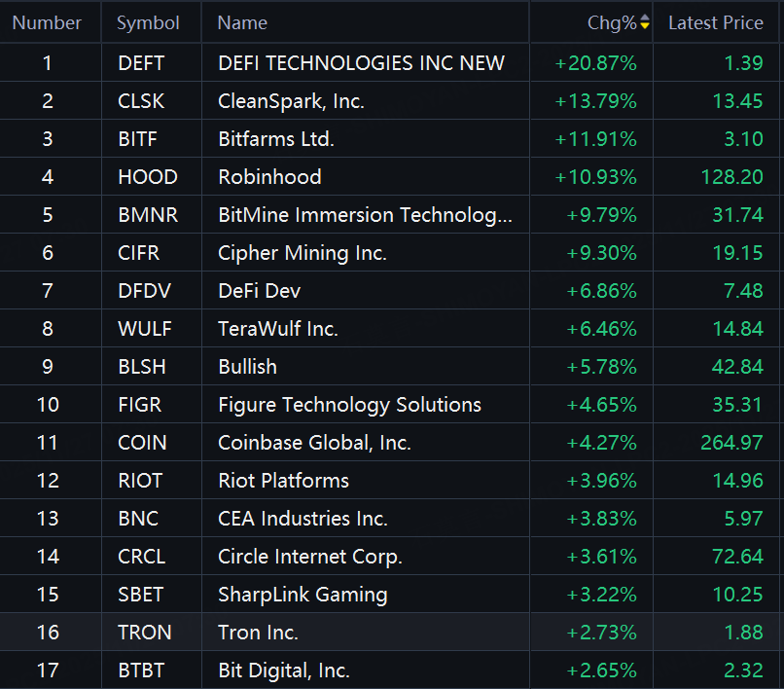784x689 pixels.
Task: Select the Bullish BLSH row
Action: pyautogui.click(x=392, y=367)
